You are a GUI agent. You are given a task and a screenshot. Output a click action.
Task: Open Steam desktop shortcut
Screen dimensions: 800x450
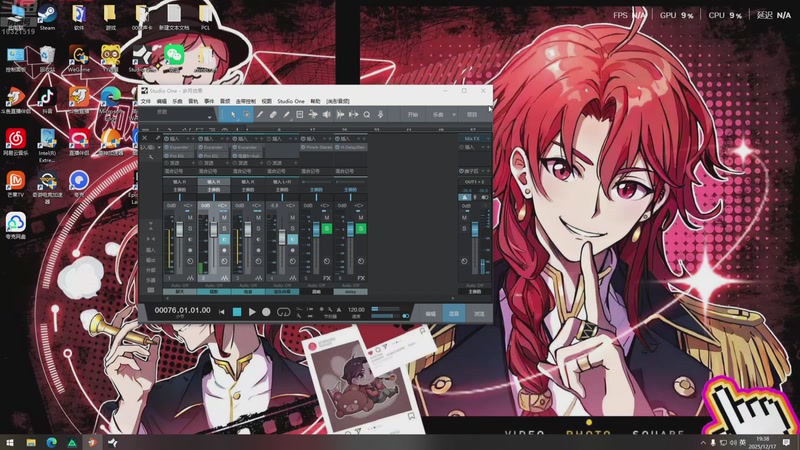click(x=47, y=16)
